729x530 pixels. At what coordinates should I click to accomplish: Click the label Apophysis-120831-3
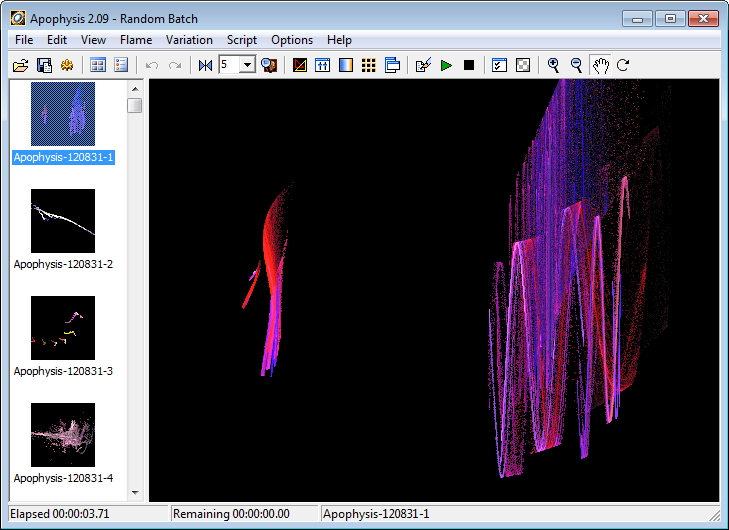(x=63, y=371)
